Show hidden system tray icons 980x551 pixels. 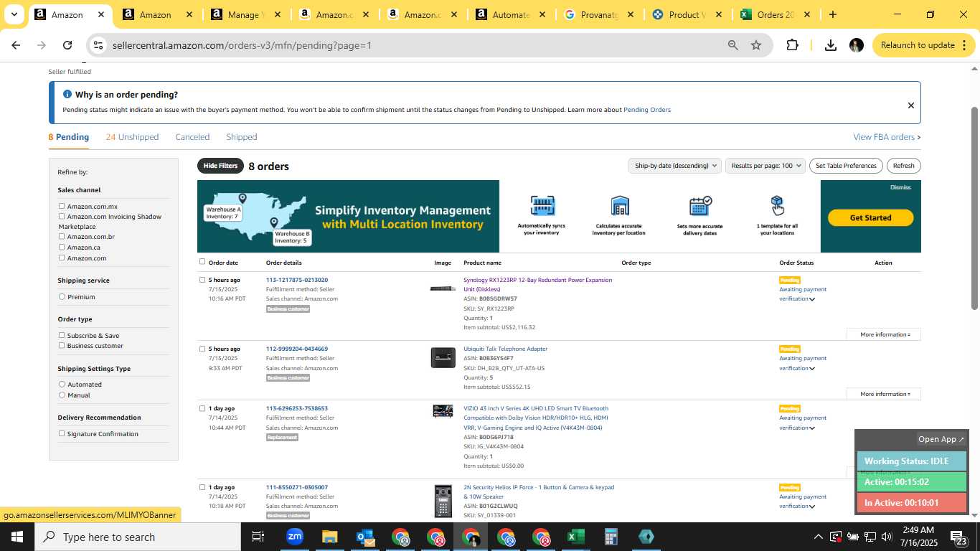pos(818,537)
